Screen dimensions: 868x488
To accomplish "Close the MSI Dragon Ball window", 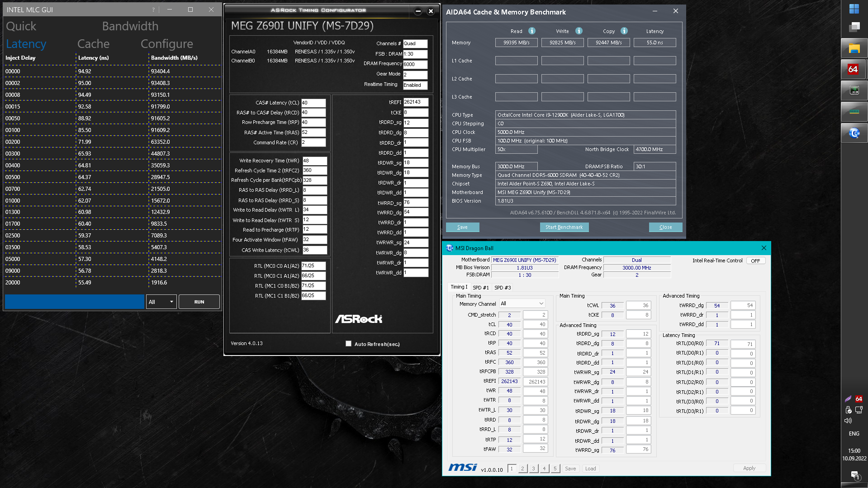I will (764, 248).
